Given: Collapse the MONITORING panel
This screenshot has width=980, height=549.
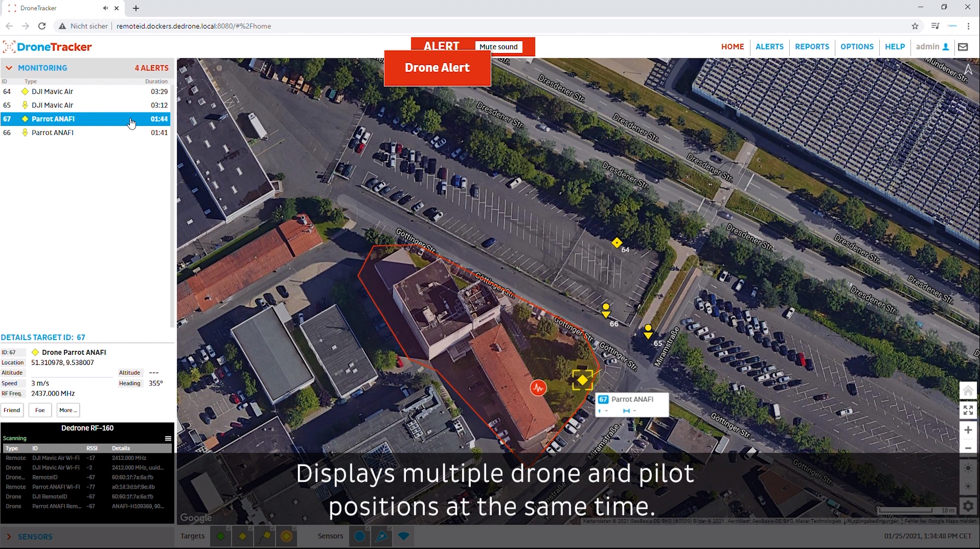Looking at the screenshot, I should click(9, 67).
